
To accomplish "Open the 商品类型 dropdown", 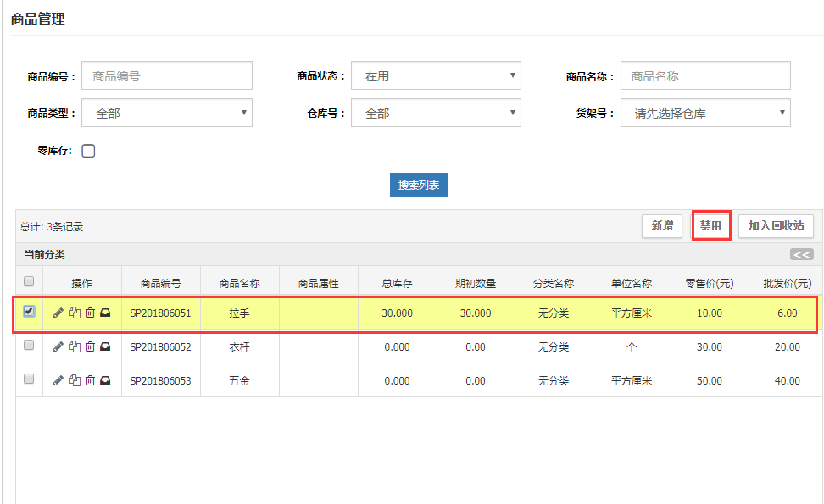I will (x=167, y=113).
